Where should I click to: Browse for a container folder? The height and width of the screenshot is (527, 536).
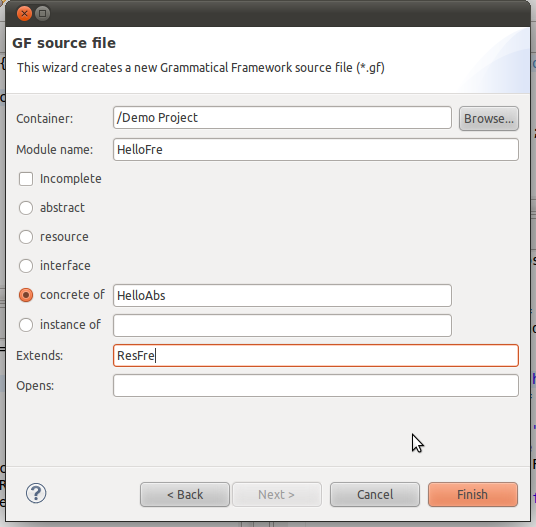coord(488,119)
